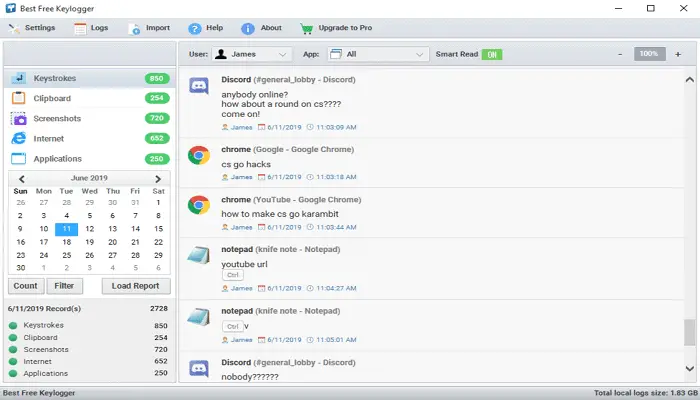
Task: Click the Count button
Action: [x=25, y=286]
